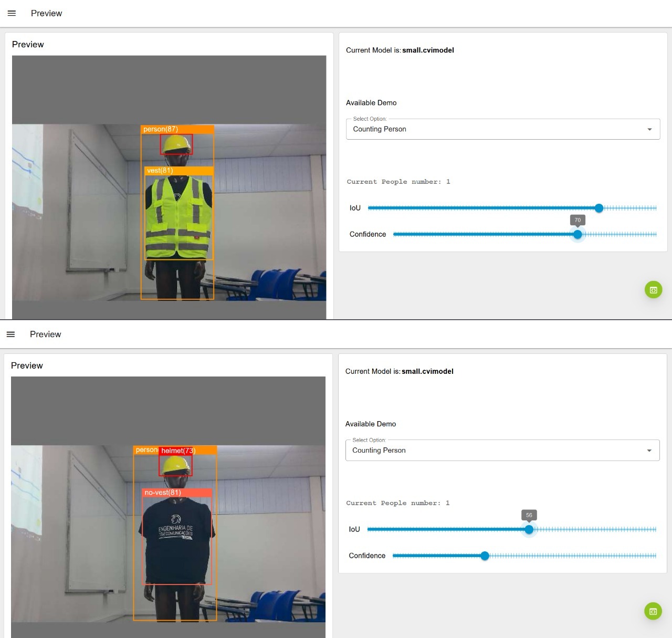Click the yellow helmet in the vest preview image
The image size is (672, 638).
(x=176, y=143)
